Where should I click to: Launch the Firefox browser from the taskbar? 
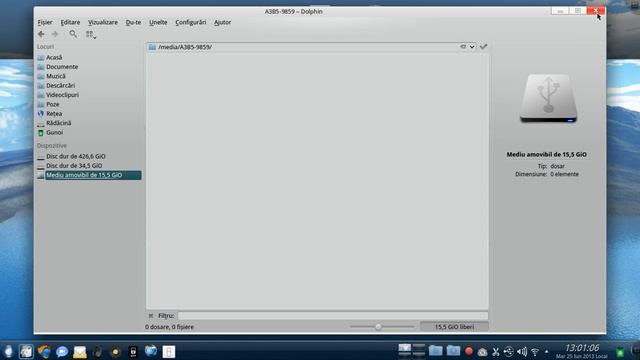click(44, 351)
